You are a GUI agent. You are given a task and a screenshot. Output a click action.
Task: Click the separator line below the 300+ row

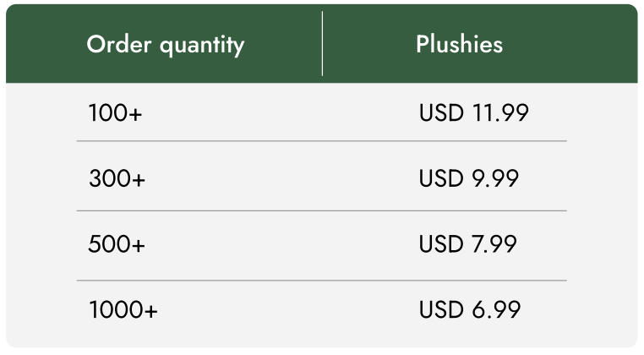(x=321, y=210)
